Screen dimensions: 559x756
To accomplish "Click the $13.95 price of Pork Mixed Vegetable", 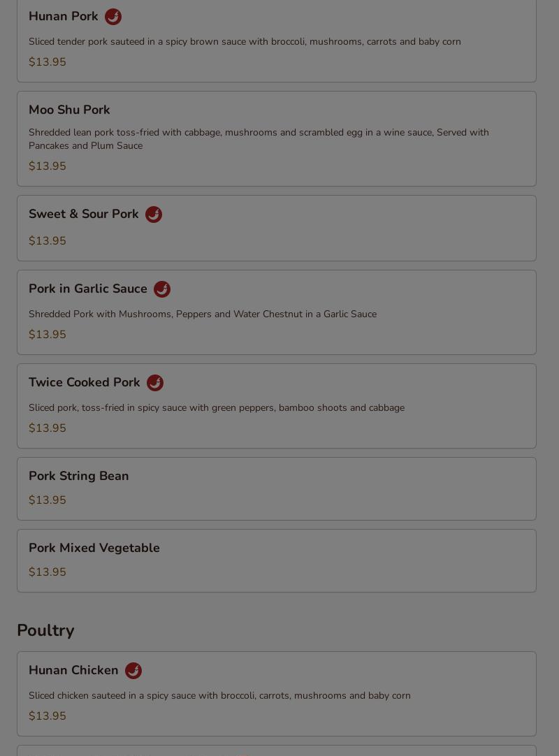I will (x=48, y=572).
